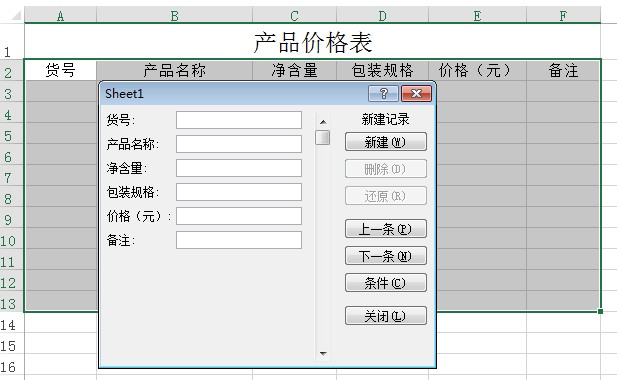The height and width of the screenshot is (380, 617).
Task: Select row 2 header
Action: click(x=12, y=70)
